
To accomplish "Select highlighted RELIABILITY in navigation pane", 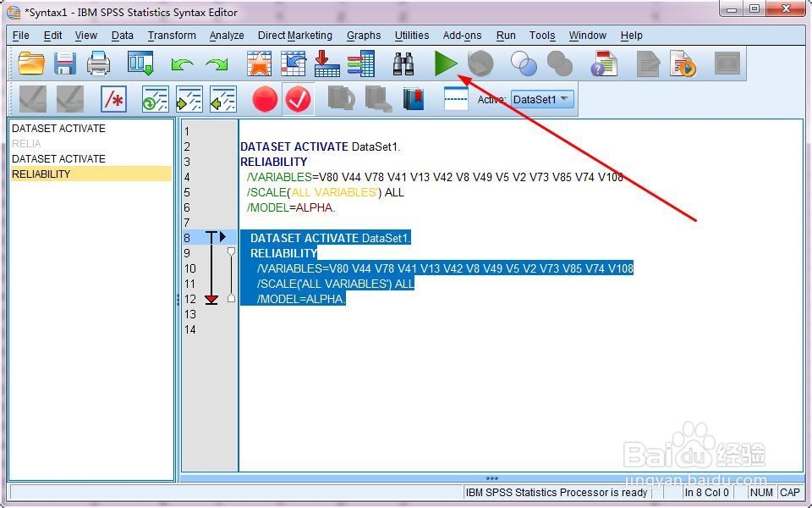I will [91, 174].
